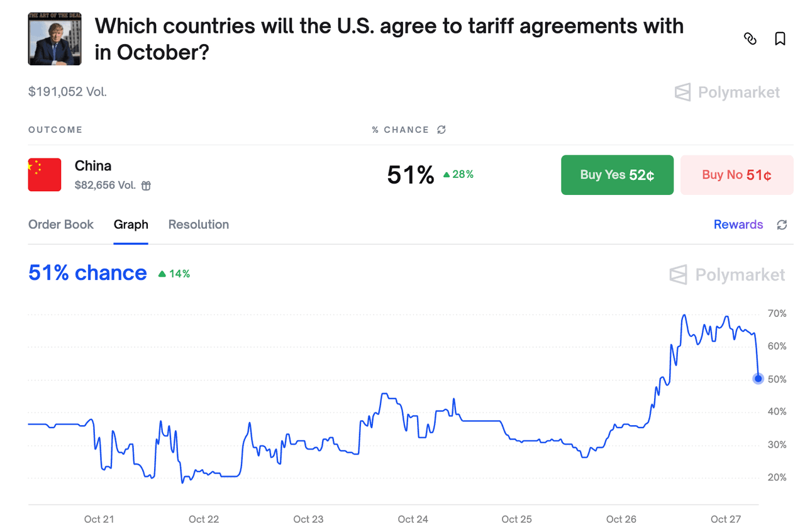Screen dimensions: 805x532
Task: Click the Oct 27 axis label
Action: coord(726,519)
